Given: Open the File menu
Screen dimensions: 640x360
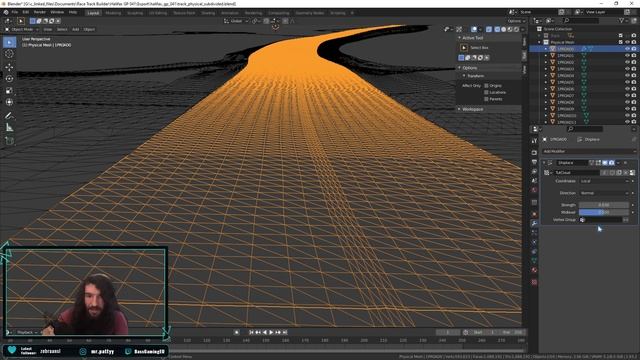Looking at the screenshot, I should click(15, 12).
